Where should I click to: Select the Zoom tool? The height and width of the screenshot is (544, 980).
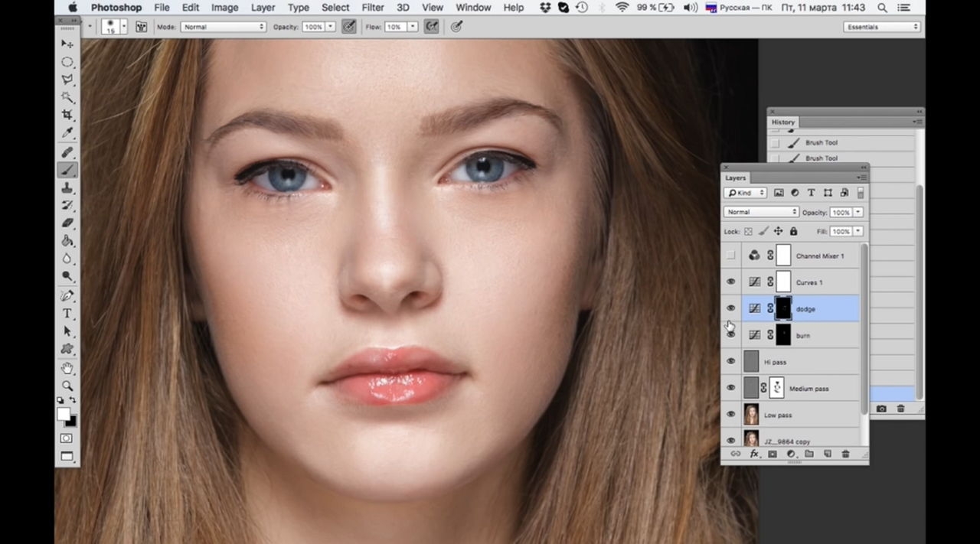tap(67, 386)
